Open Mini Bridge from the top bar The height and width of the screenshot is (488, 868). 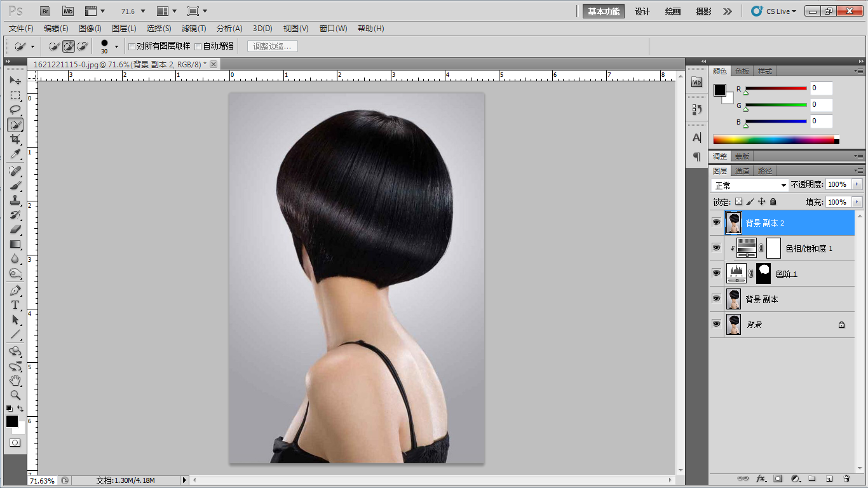click(x=68, y=11)
